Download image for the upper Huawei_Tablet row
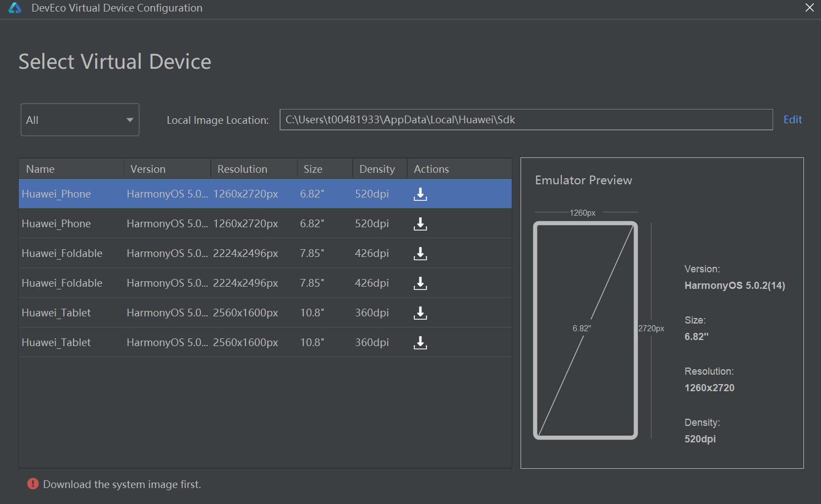This screenshot has height=504, width=821. click(420, 313)
